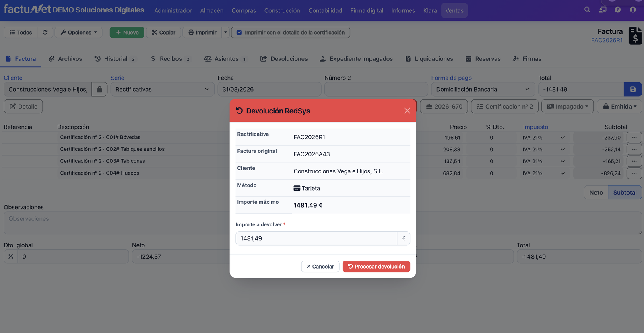Image resolution: width=644 pixels, height=333 pixels.
Task: Open IVA 21% dropdown for Tabicones row
Action: click(543, 161)
